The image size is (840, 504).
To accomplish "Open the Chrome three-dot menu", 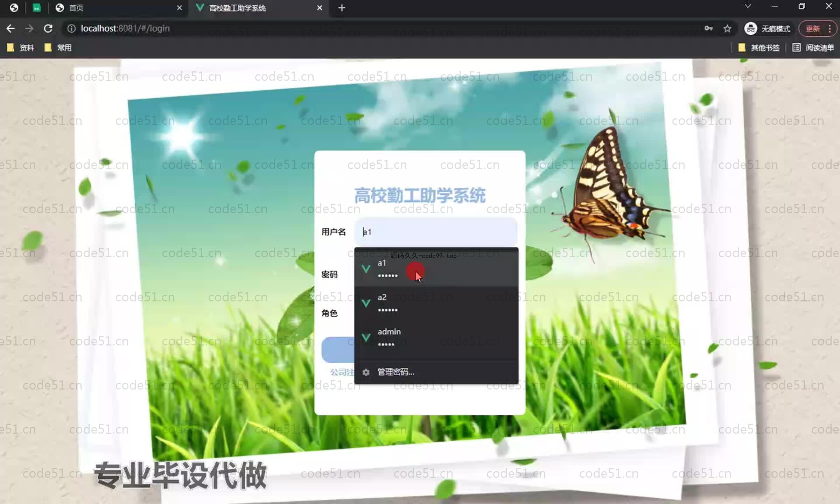I will pyautogui.click(x=830, y=28).
